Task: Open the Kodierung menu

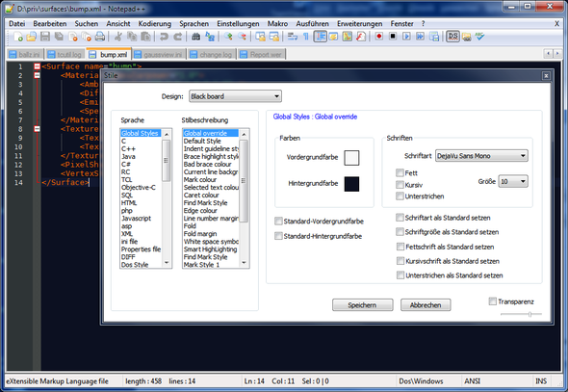Action: pos(155,23)
